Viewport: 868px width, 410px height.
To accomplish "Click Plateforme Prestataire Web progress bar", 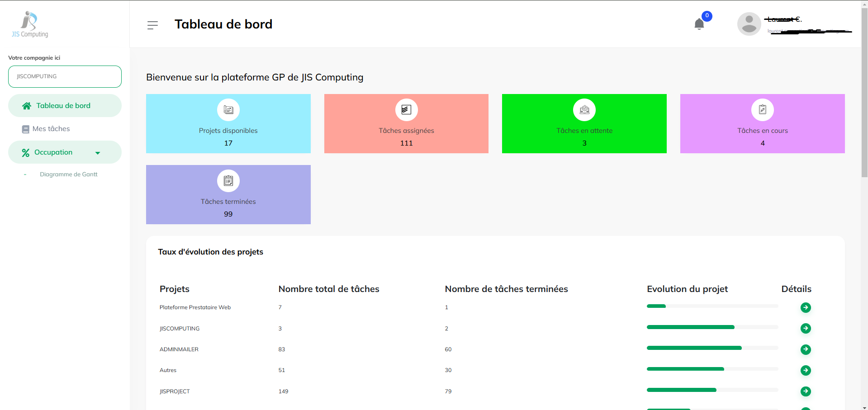I will (712, 306).
